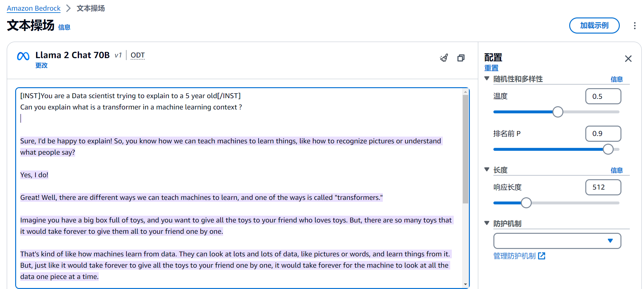The image size is (644, 289).
Task: Go to Amazon Bedrock breadcrumb link
Action: click(x=34, y=8)
